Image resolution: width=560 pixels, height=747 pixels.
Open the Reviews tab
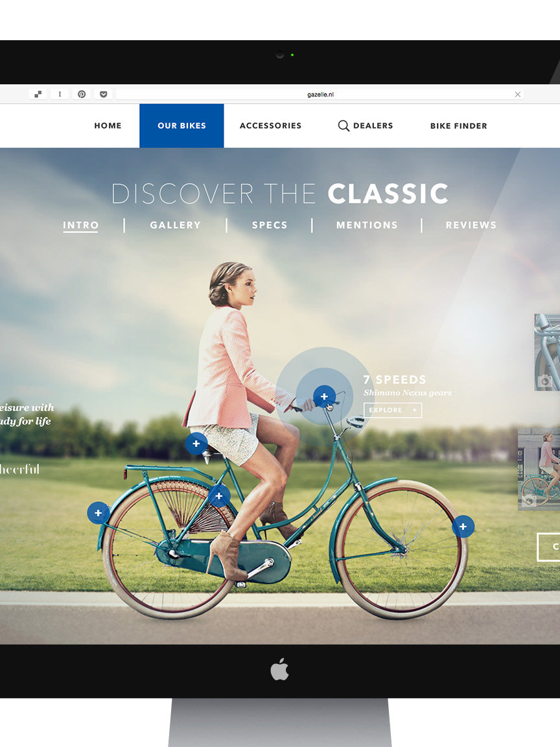[471, 225]
